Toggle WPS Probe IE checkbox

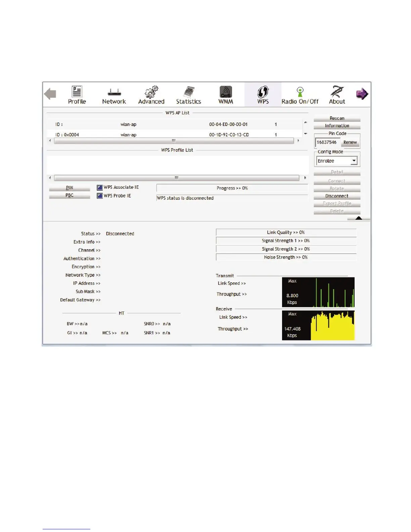99,195
